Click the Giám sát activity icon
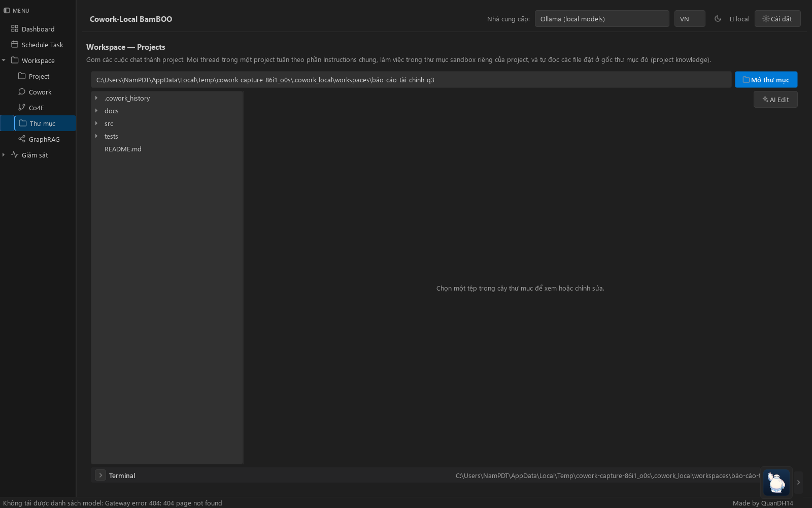 tap(15, 155)
